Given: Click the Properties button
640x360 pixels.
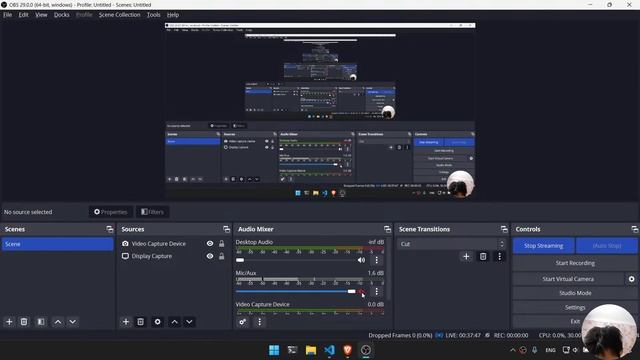Looking at the screenshot, I should click(x=111, y=212).
